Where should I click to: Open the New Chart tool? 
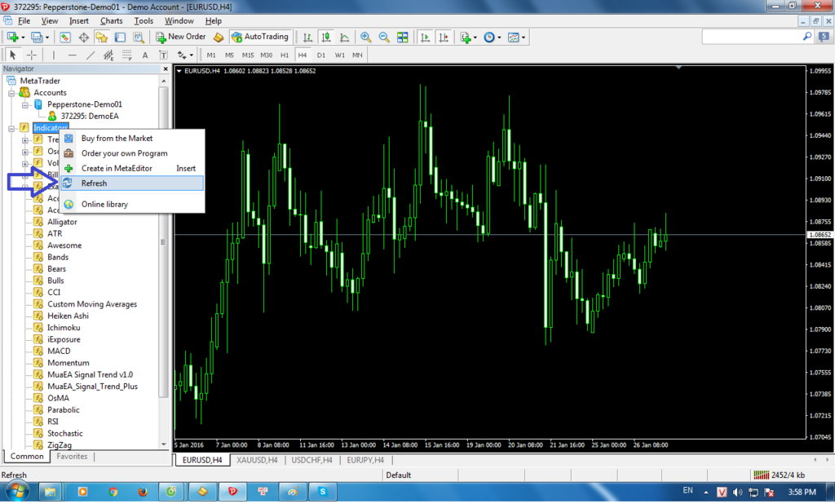tap(12, 38)
